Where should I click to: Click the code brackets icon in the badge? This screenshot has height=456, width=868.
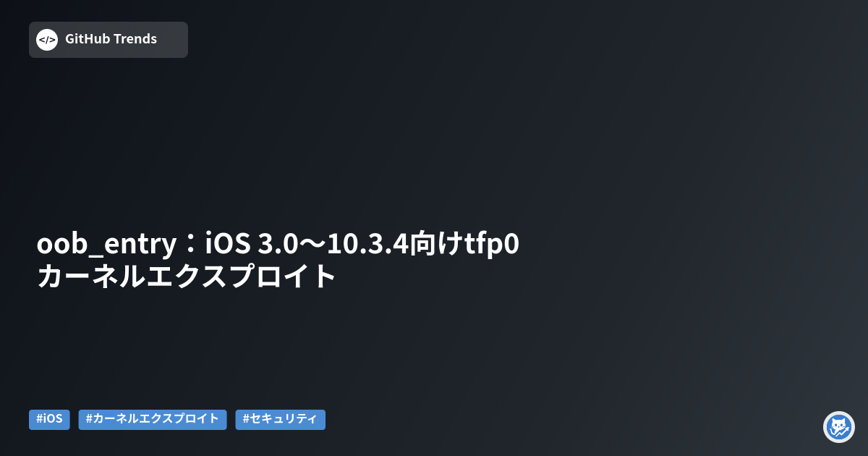[47, 40]
